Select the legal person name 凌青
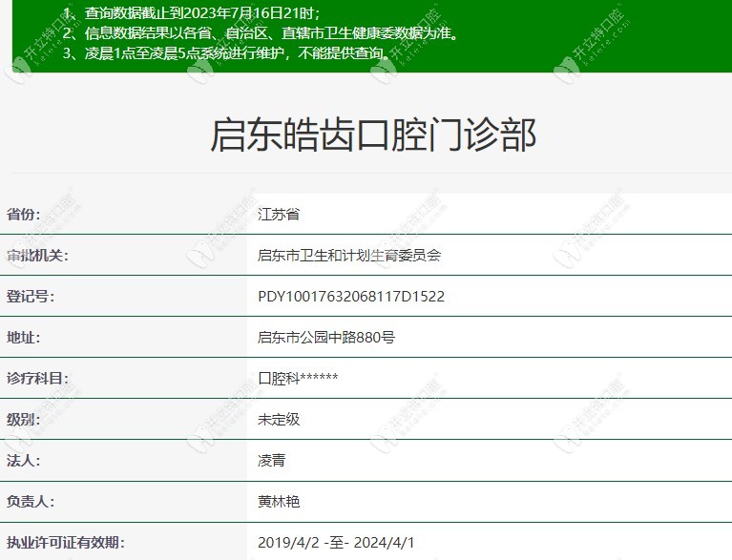This screenshot has height=560, width=732. [x=271, y=461]
